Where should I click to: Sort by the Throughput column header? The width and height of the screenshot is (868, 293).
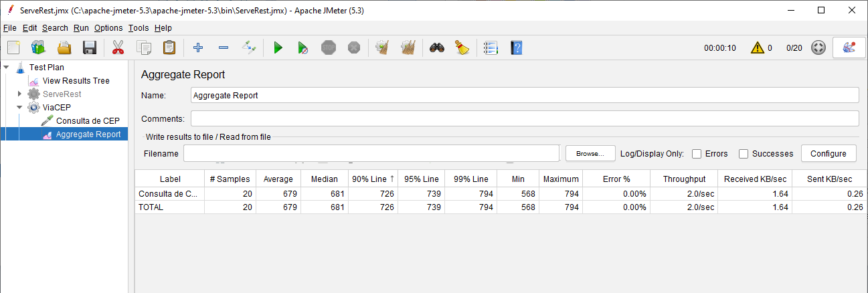684,179
